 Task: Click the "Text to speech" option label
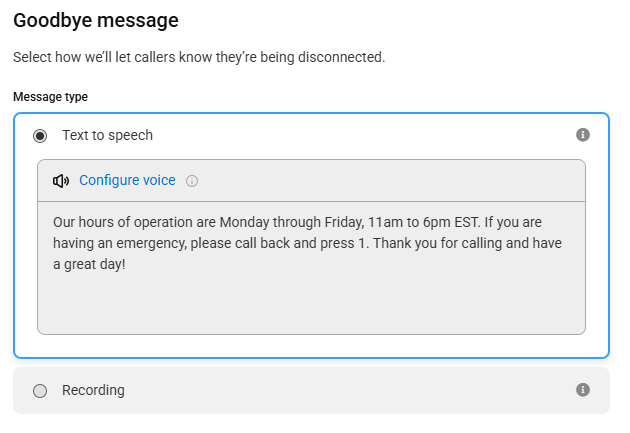tap(107, 135)
